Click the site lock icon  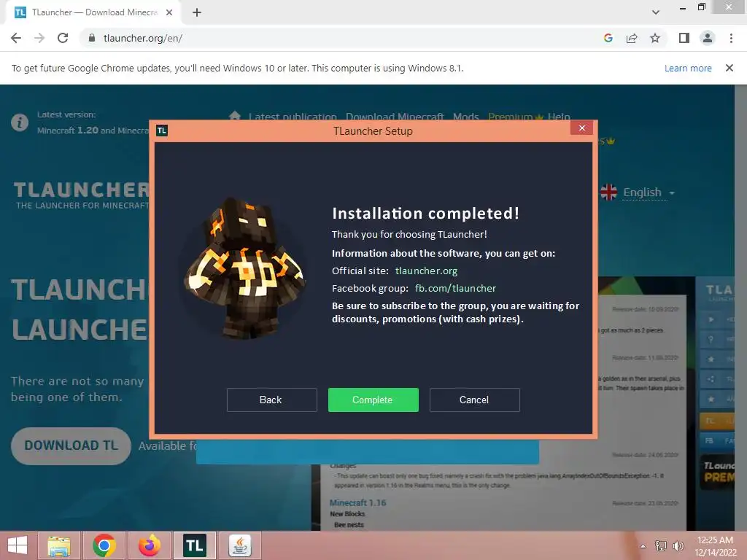coord(92,38)
